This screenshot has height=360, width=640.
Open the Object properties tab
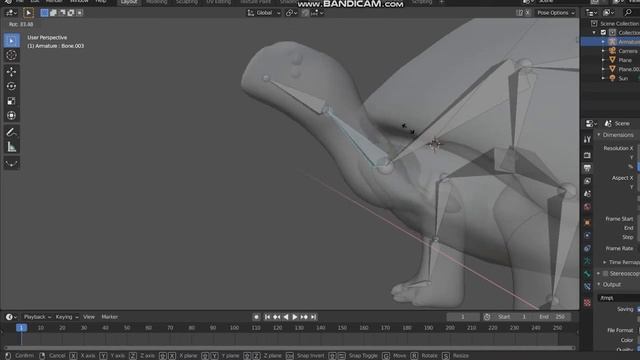tap(587, 222)
